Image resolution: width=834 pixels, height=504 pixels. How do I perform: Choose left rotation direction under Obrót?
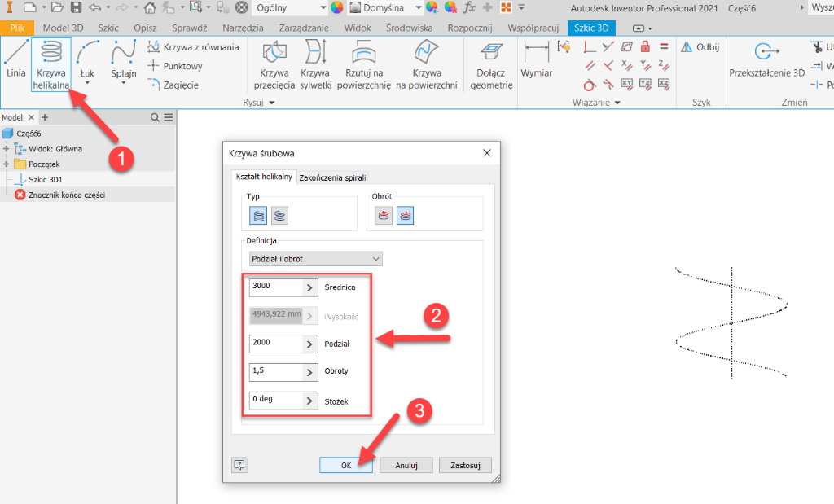pos(383,216)
